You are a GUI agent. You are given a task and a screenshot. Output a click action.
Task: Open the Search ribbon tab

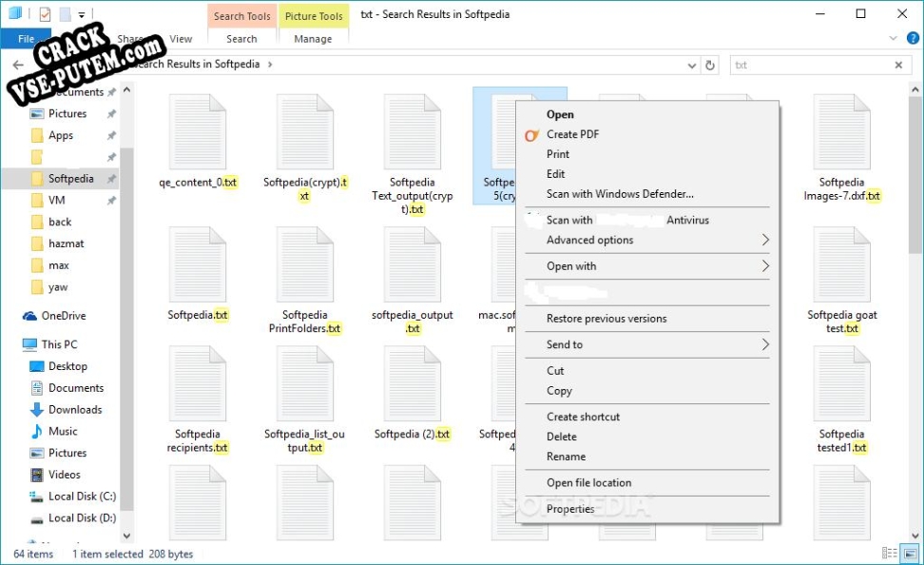tap(241, 39)
